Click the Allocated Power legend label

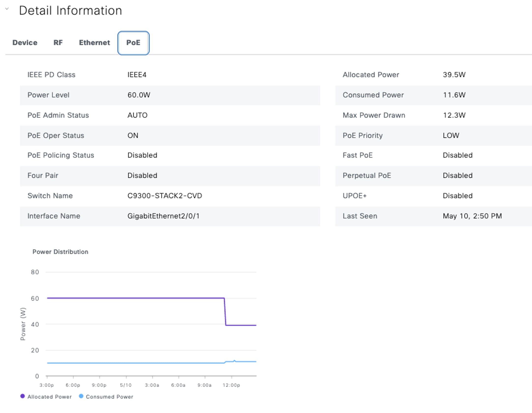[49, 397]
